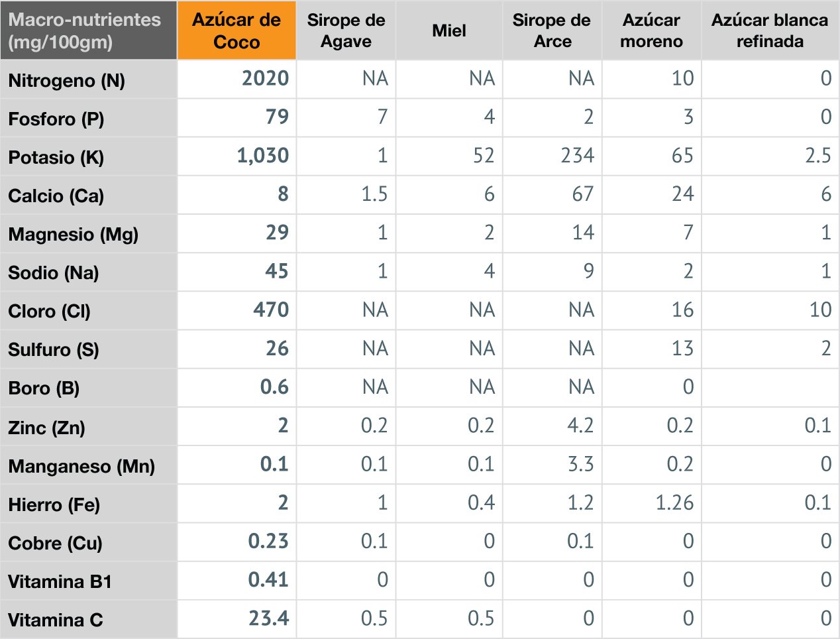Click the Vitamina C row label
The height and width of the screenshot is (639, 840).
tap(56, 620)
